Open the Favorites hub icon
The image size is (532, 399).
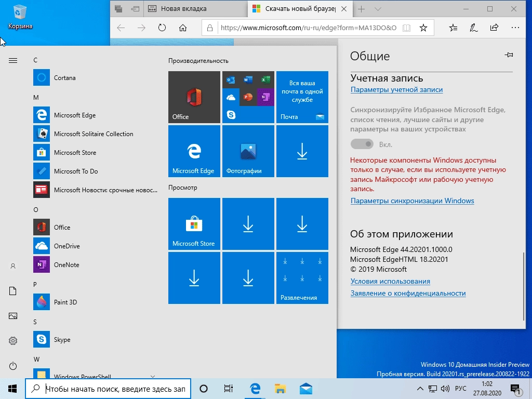pyautogui.click(x=453, y=28)
